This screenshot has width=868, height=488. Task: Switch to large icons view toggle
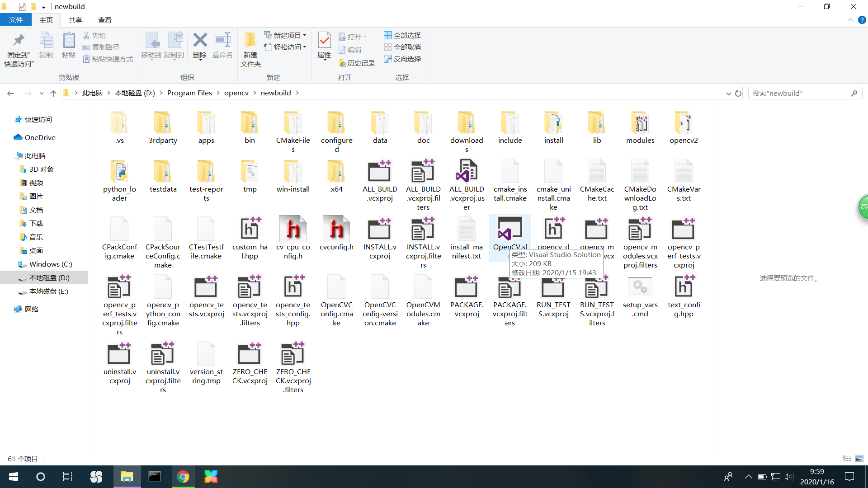[859, 459]
